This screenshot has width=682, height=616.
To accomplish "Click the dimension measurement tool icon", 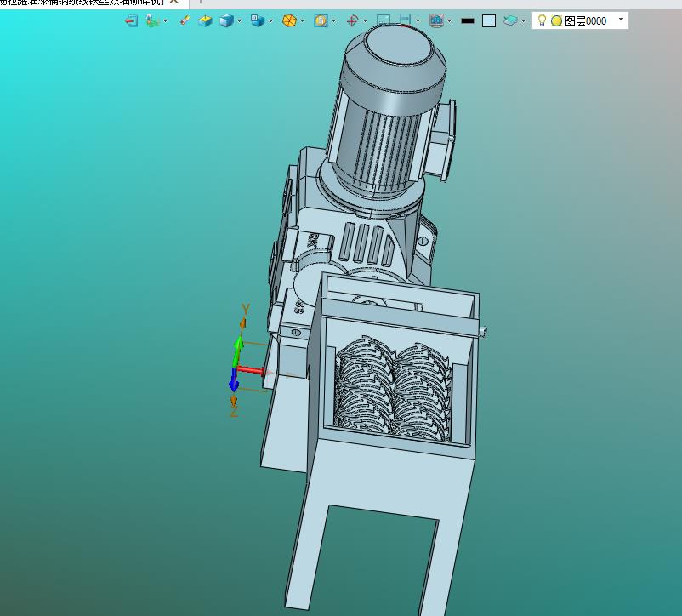I will pyautogui.click(x=405, y=21).
